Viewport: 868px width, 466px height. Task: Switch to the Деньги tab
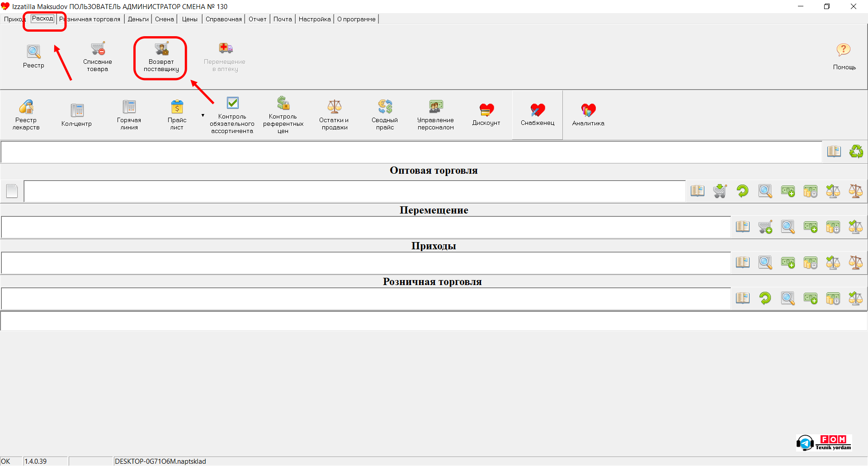(x=138, y=19)
